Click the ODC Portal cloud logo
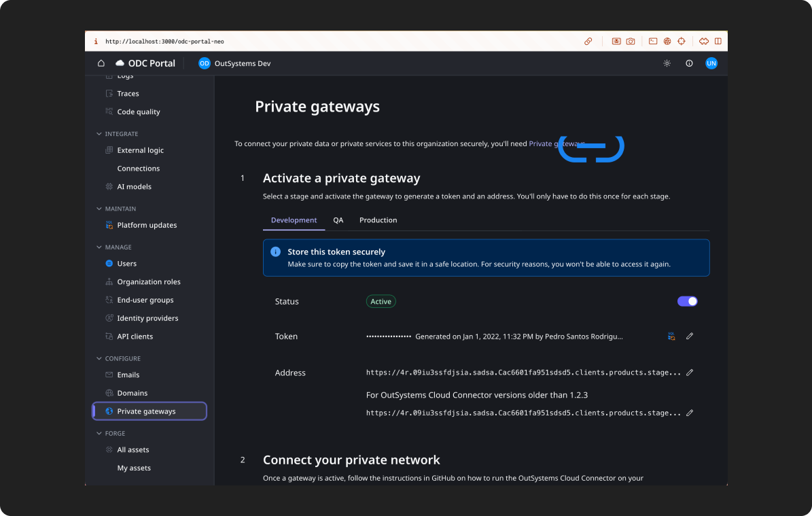812x516 pixels. (120, 63)
